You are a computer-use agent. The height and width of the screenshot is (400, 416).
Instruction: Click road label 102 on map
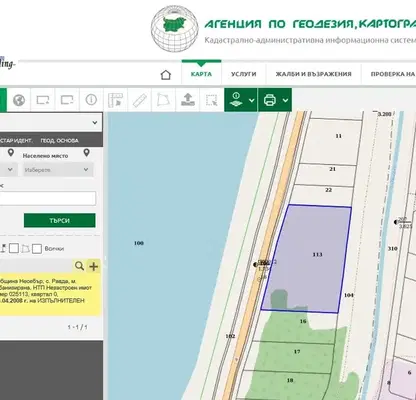230,336
